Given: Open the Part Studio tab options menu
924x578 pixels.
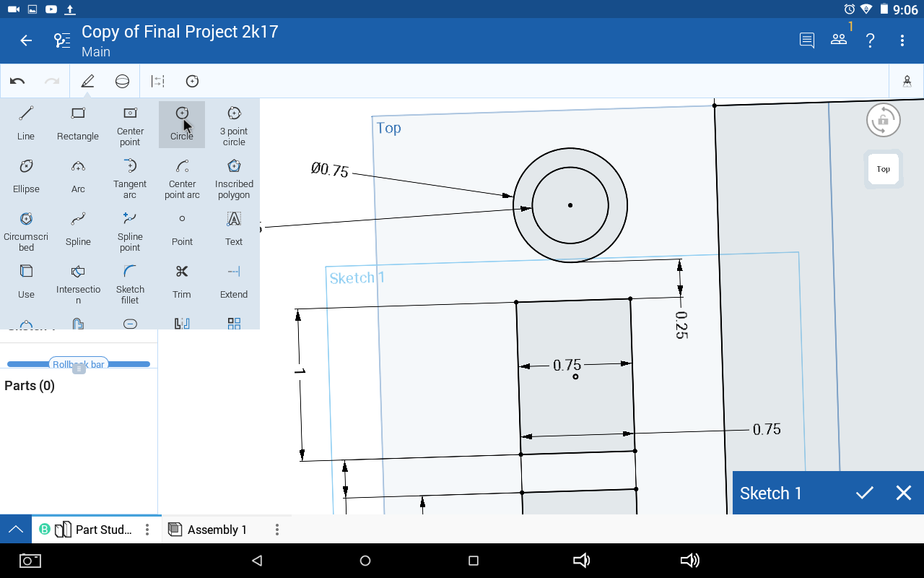Looking at the screenshot, I should click(x=147, y=529).
